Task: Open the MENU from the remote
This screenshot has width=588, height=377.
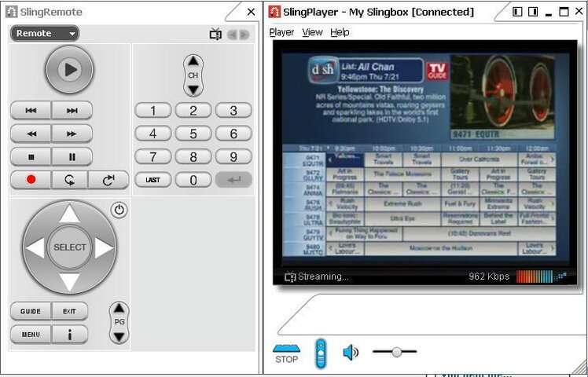Action: point(31,335)
